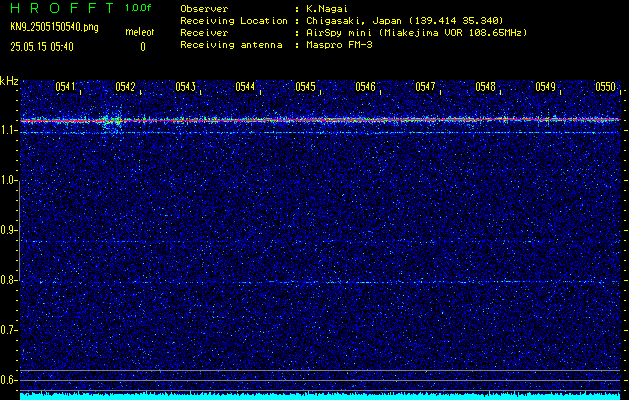629x400 pixels.
Task: Click the 0546 time marker
Action: coord(365,87)
